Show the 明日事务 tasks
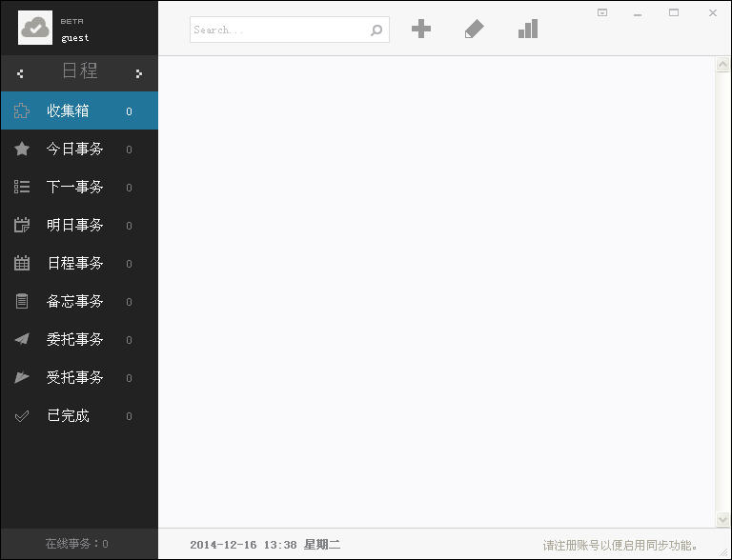 [79, 225]
